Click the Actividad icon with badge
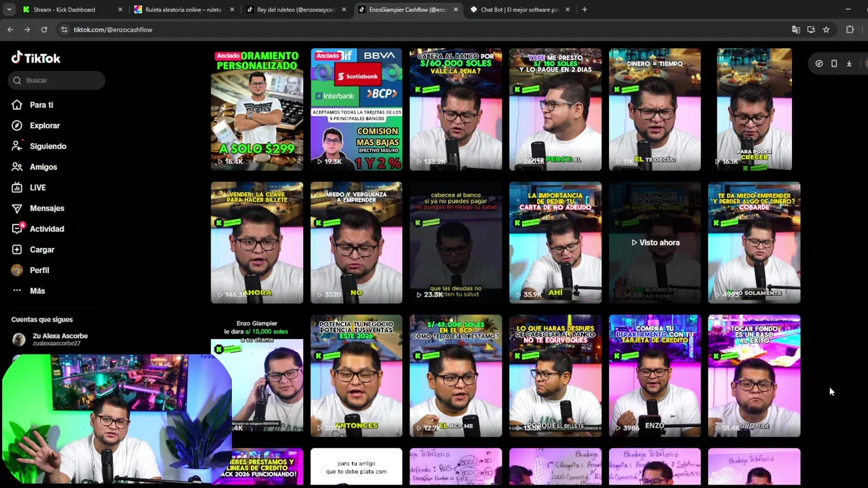 pos(17,229)
